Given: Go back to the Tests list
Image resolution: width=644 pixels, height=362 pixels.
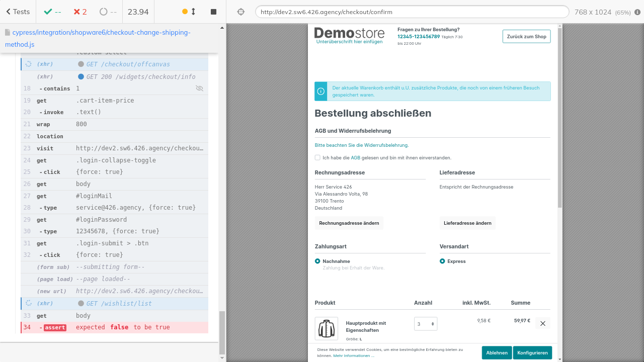Looking at the screenshot, I should (18, 12).
